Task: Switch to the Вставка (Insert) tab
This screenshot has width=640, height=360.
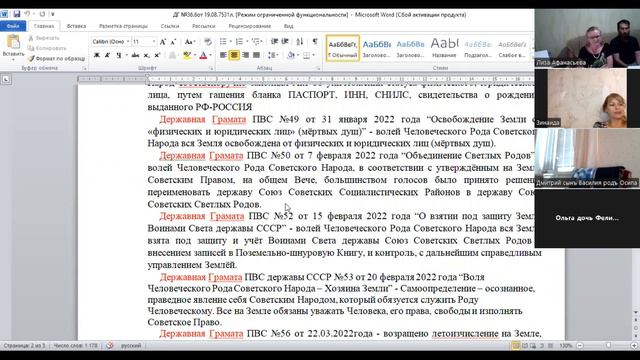Action: coord(76,26)
